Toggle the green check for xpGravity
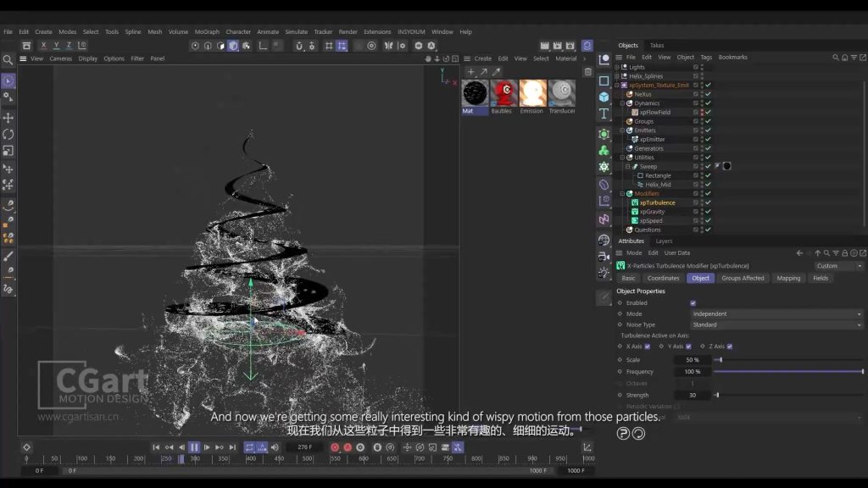Screen dimensions: 868x488 (708, 211)
